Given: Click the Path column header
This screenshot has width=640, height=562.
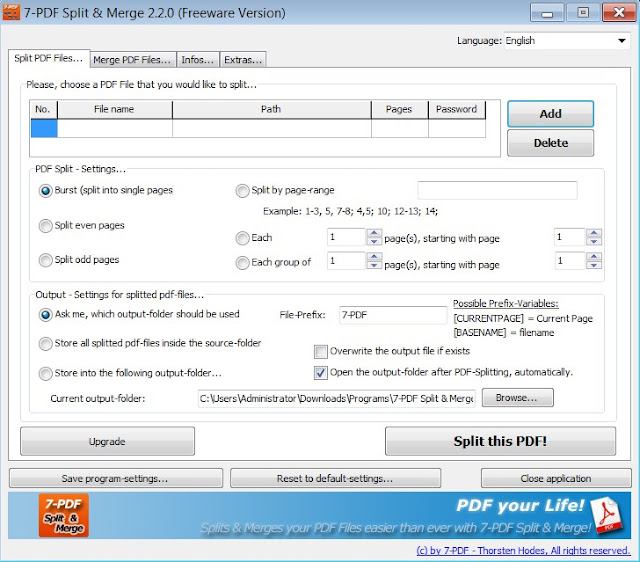Looking at the screenshot, I should point(271,109).
